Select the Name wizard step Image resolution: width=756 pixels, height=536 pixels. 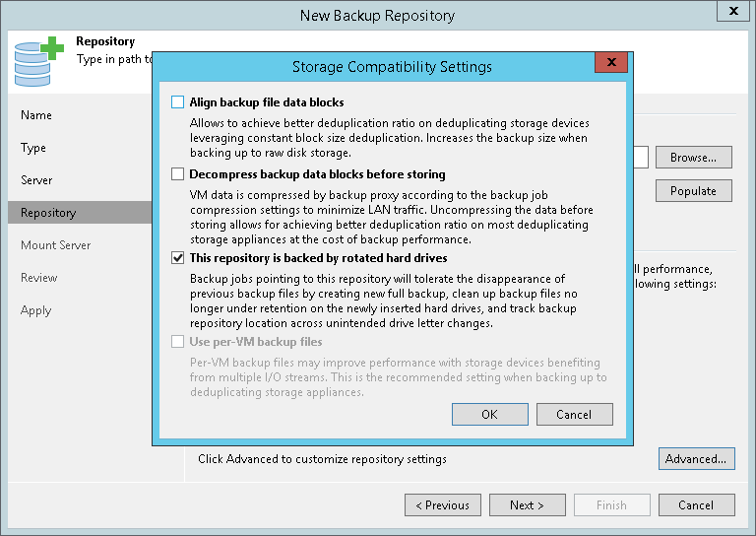pos(36,115)
